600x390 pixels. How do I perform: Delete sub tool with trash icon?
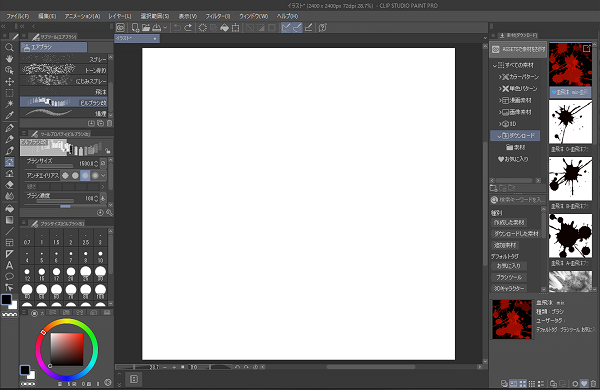coord(109,123)
